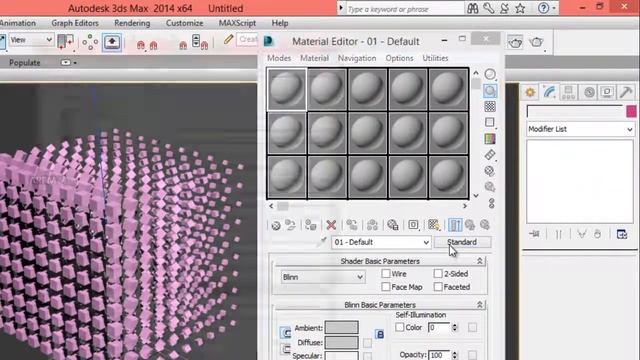Image resolution: width=640 pixels, height=360 pixels.
Task: Open the Blinn shader type dropdown
Action: pyautogui.click(x=322, y=277)
